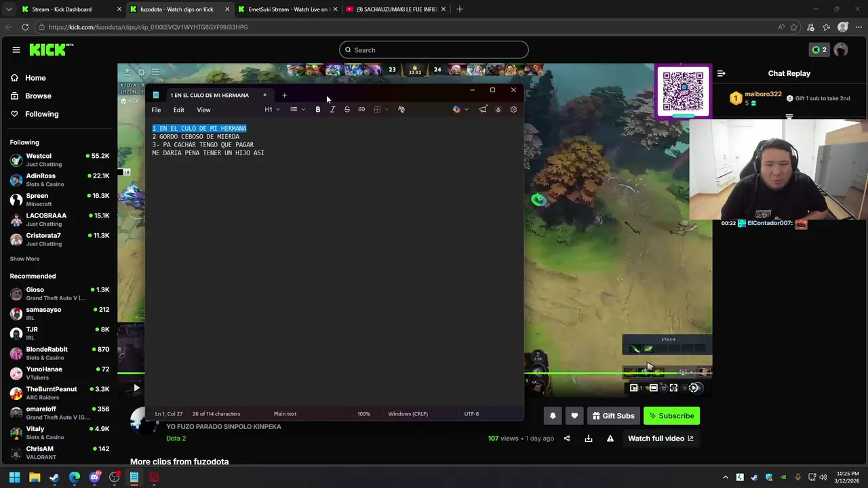Viewport: 868px width, 488px height.
Task: Click the Notepad account icon
Action: [x=498, y=110]
